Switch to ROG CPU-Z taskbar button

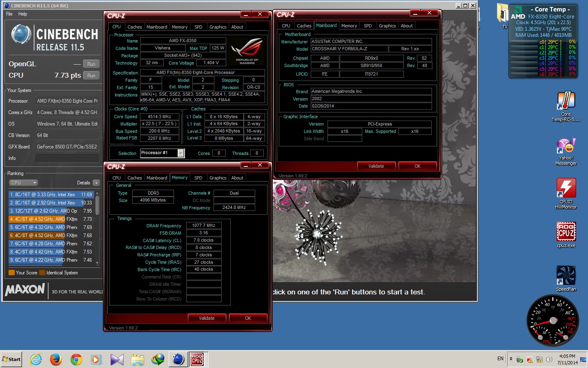(x=198, y=359)
